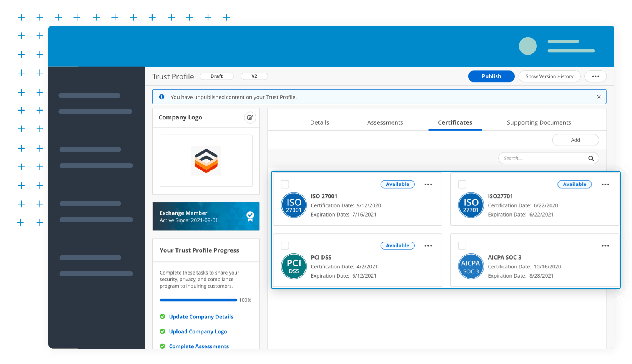Click the info icon in unpublished banner
The height and width of the screenshot is (364, 632).
[x=162, y=97]
